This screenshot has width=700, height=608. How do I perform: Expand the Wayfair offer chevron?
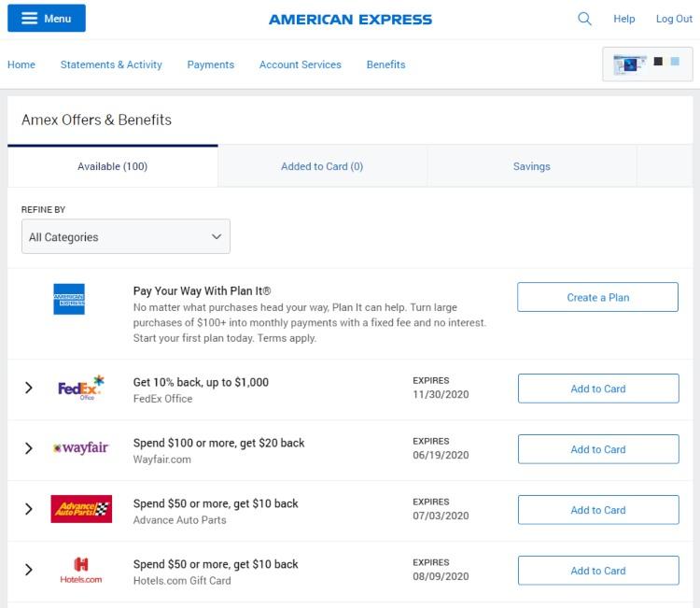tap(29, 448)
